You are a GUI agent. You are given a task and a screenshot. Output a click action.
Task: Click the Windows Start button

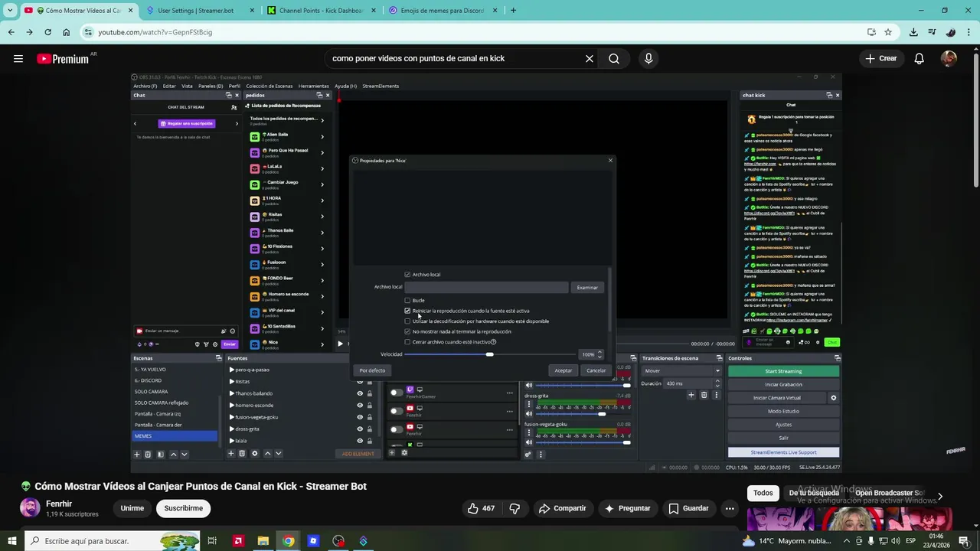[11, 541]
